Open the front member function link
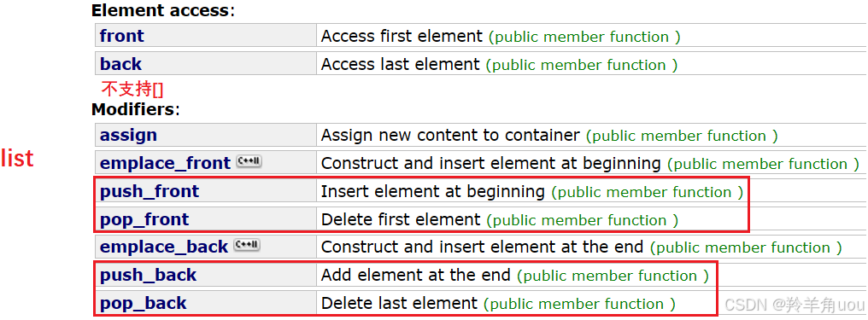 click(x=122, y=36)
